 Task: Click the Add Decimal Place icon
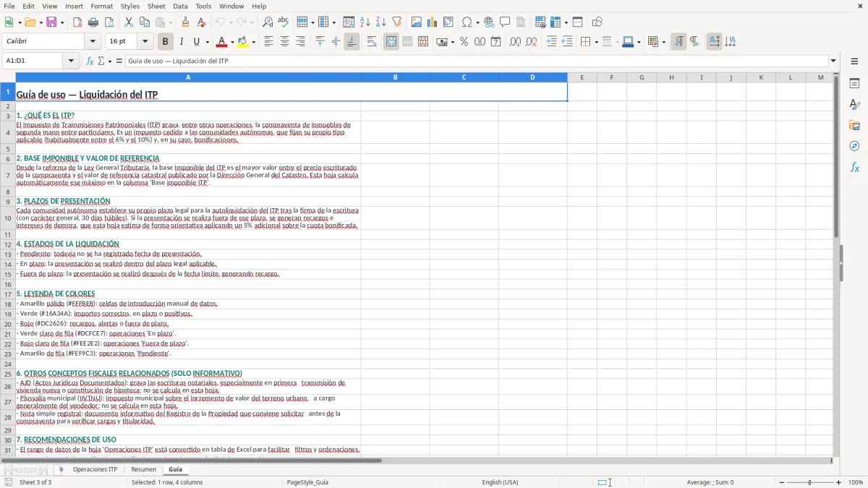(515, 42)
